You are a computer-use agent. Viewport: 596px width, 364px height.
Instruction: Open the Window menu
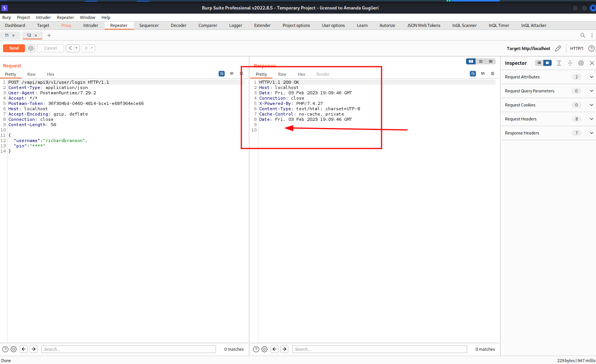[x=88, y=17]
